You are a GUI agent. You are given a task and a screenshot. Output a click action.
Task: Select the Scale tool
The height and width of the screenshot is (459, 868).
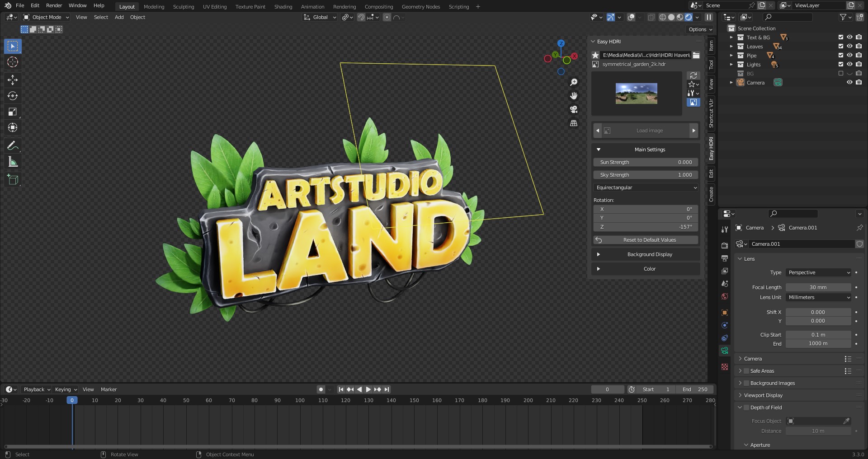pyautogui.click(x=12, y=112)
